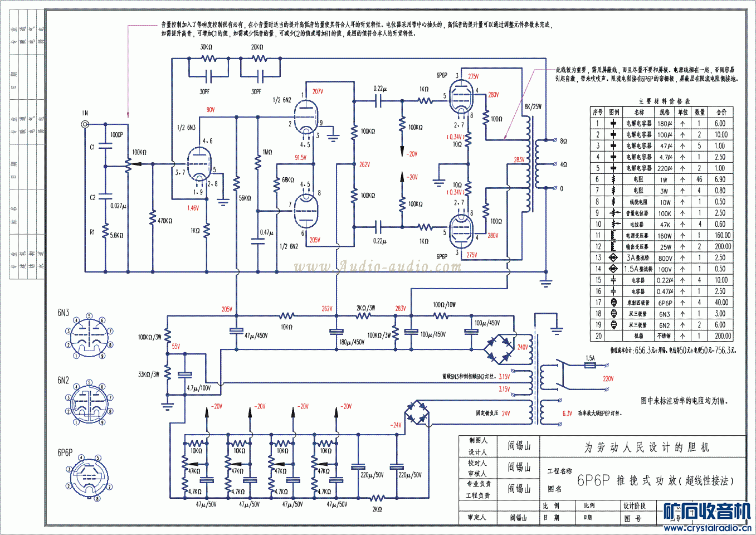Viewport: 756px width, 535px height.
Task: Click the 90V voltage annotation
Action: (211, 110)
